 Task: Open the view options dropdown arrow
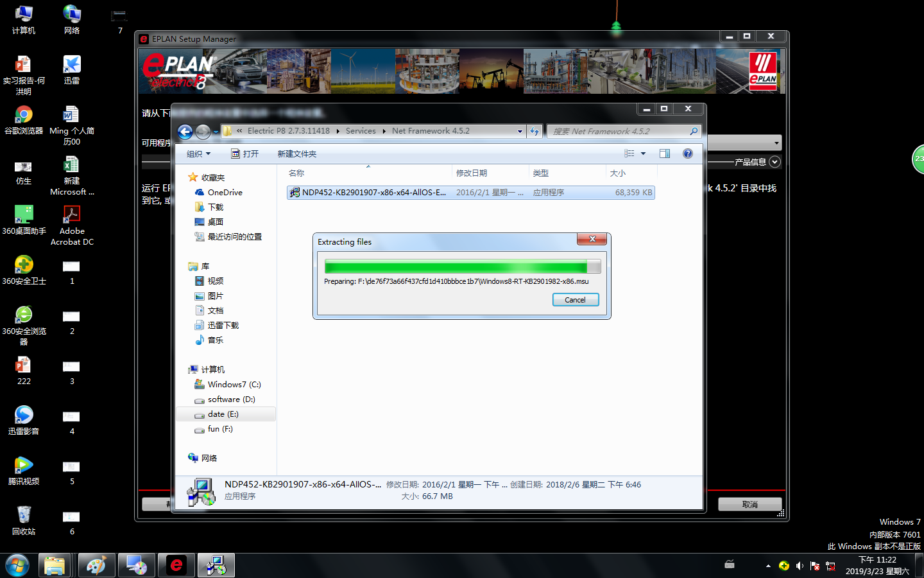click(643, 153)
